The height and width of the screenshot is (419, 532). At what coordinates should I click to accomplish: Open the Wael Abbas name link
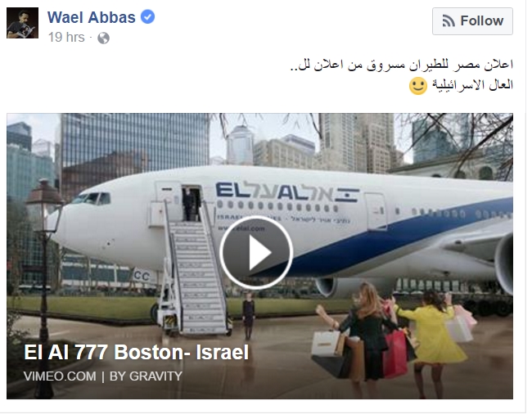coord(92,17)
